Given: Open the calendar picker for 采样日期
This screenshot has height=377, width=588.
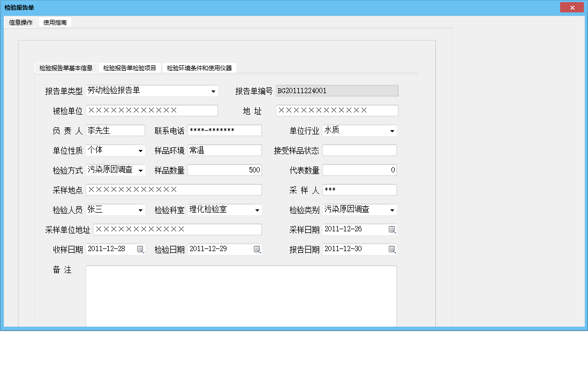Looking at the screenshot, I should click(393, 229).
